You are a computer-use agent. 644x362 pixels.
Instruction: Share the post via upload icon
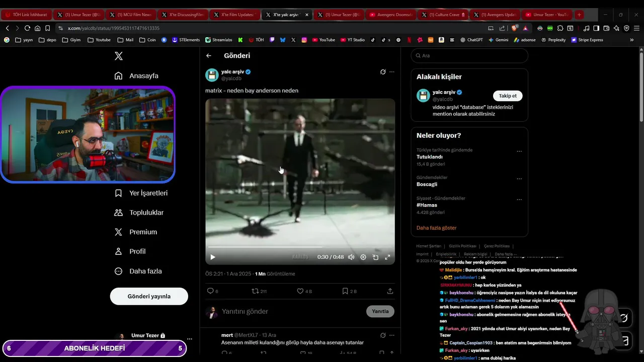(390, 291)
